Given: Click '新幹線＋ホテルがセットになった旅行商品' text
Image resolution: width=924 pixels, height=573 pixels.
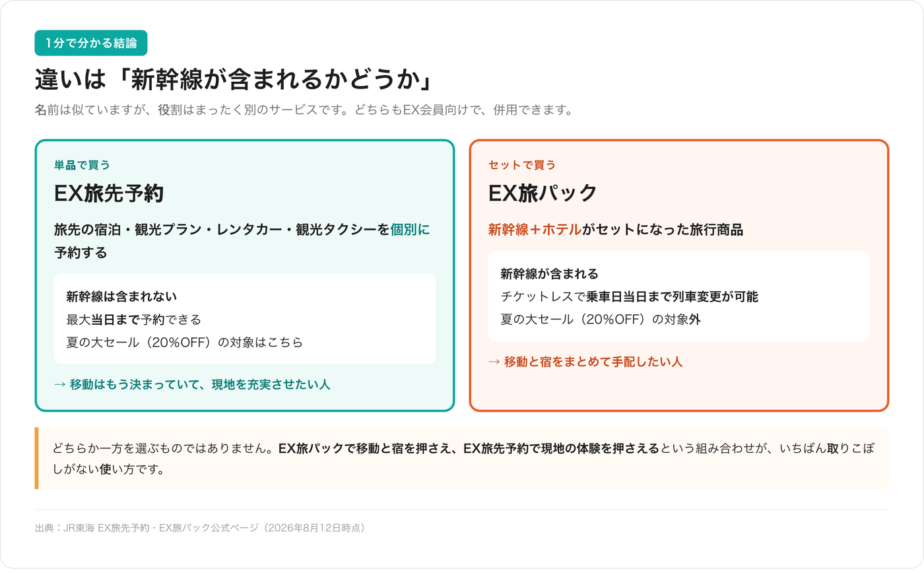Looking at the screenshot, I should [x=616, y=230].
